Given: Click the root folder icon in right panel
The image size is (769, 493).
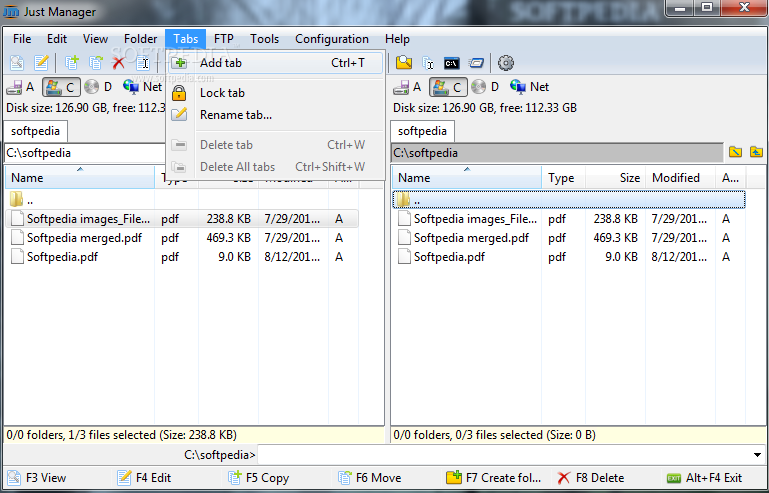Looking at the screenshot, I should pos(735,152).
